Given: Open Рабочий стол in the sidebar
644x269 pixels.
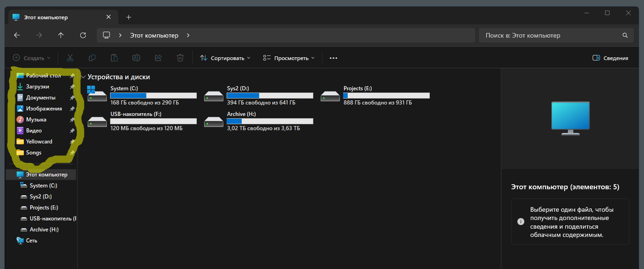Looking at the screenshot, I should click(x=44, y=76).
